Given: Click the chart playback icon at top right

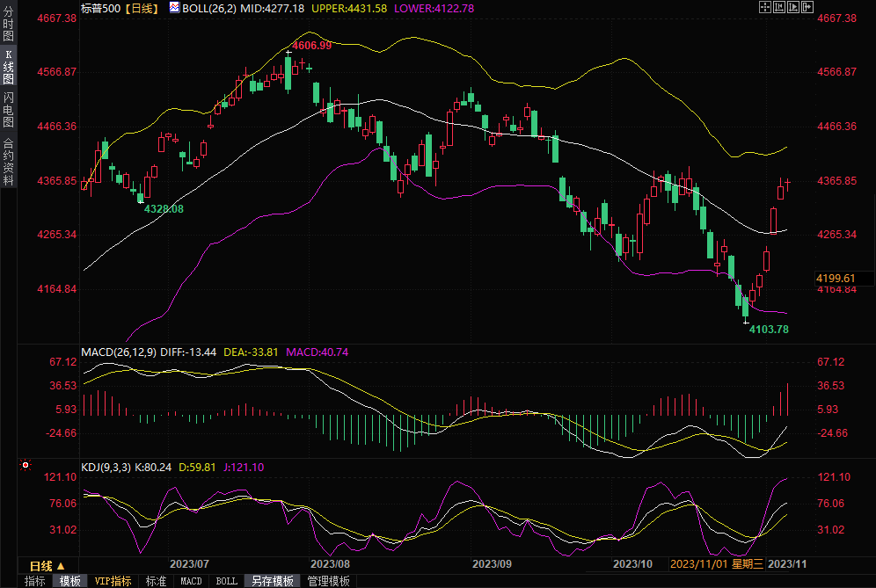Looking at the screenshot, I should tap(793, 7).
